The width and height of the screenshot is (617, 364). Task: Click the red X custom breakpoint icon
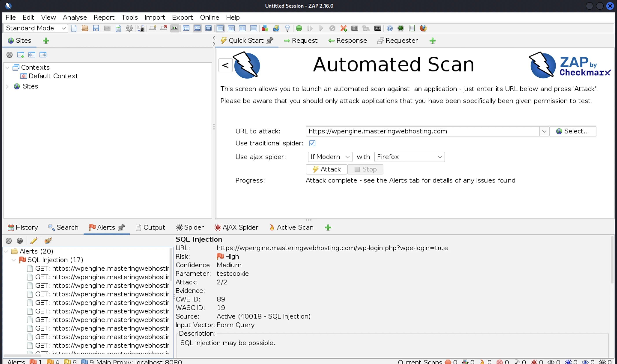tap(343, 28)
